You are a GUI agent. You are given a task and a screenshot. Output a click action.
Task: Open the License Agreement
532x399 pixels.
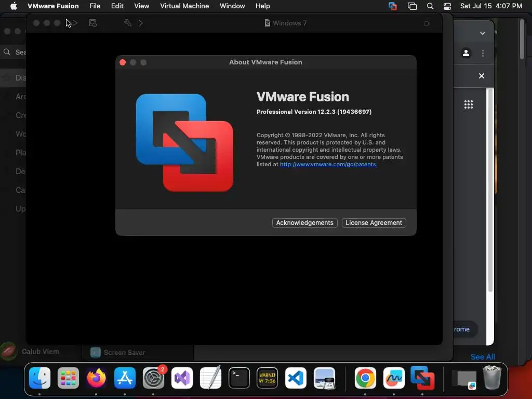pyautogui.click(x=374, y=222)
